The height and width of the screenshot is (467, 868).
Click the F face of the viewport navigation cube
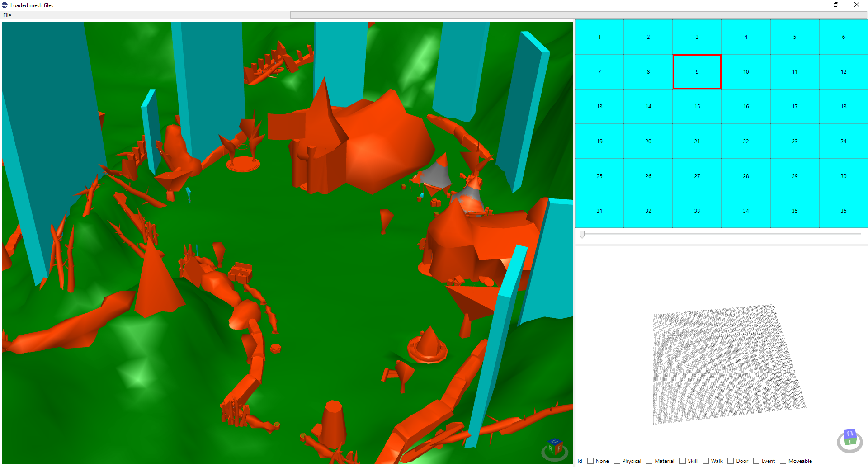point(559,449)
